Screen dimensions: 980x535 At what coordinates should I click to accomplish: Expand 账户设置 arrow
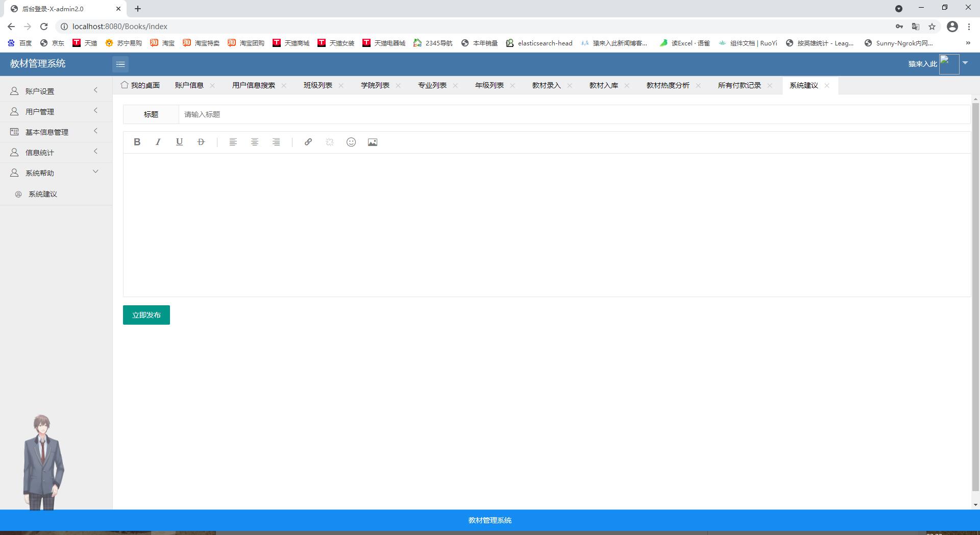pos(95,90)
